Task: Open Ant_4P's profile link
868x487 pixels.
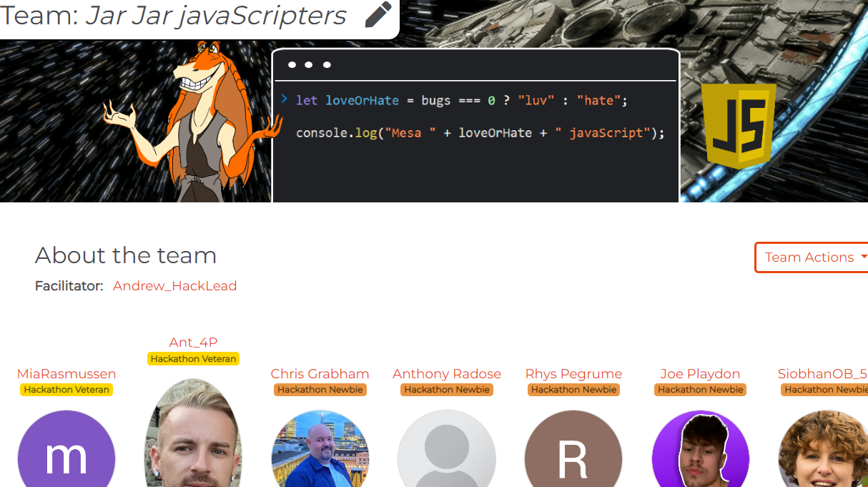Action: [193, 343]
